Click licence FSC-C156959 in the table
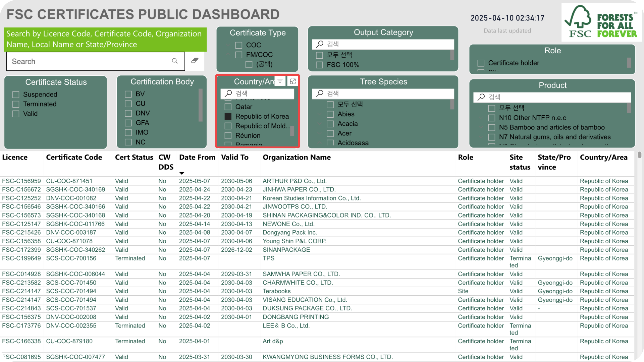The width and height of the screenshot is (644, 362). point(21,181)
